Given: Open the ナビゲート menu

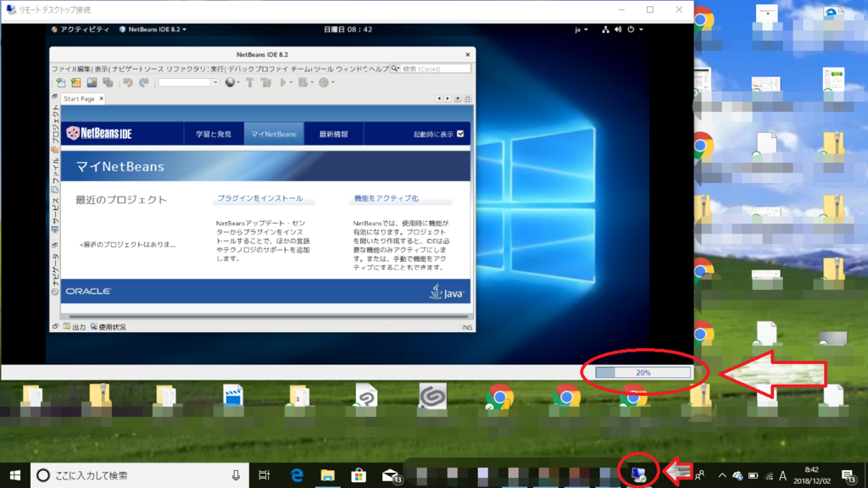Looking at the screenshot, I should [x=127, y=69].
